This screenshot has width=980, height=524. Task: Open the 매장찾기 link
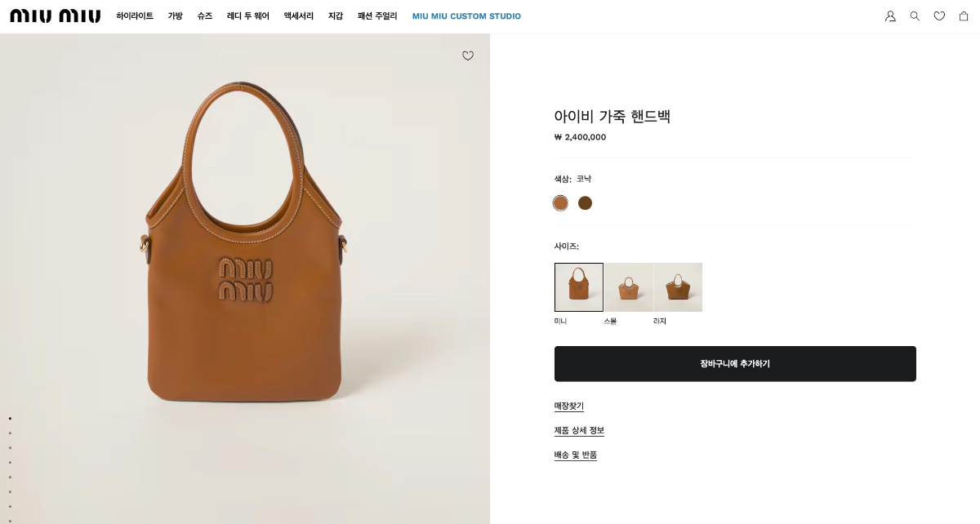pos(569,406)
